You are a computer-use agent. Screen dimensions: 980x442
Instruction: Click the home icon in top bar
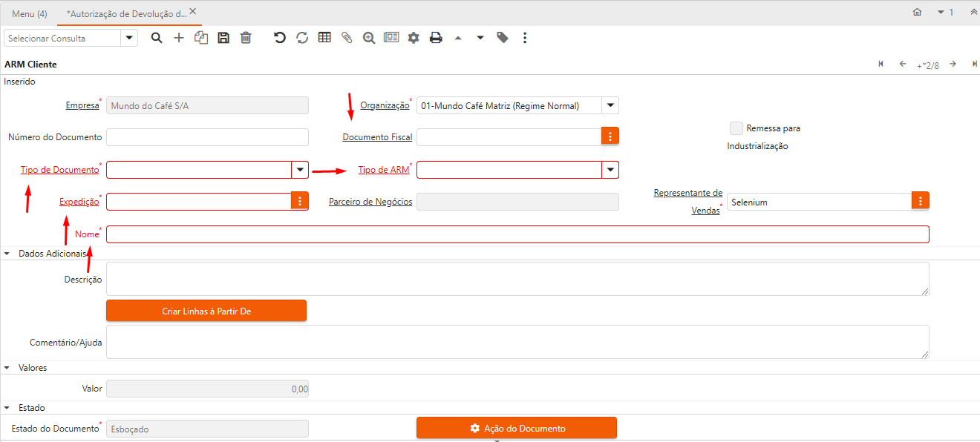[x=918, y=13]
